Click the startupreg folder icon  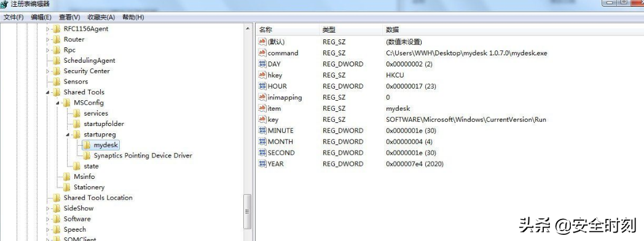pyautogui.click(x=76, y=135)
